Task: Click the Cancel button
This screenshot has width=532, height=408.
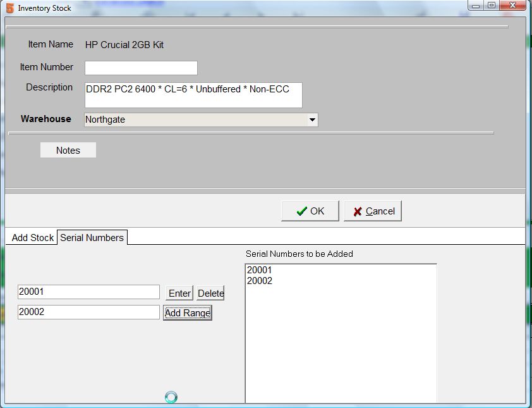Action: tap(373, 211)
